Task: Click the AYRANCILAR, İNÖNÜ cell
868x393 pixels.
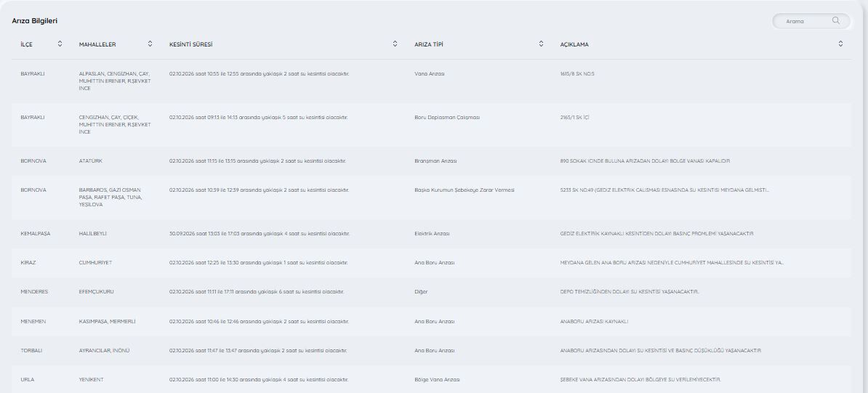Action: [x=105, y=350]
